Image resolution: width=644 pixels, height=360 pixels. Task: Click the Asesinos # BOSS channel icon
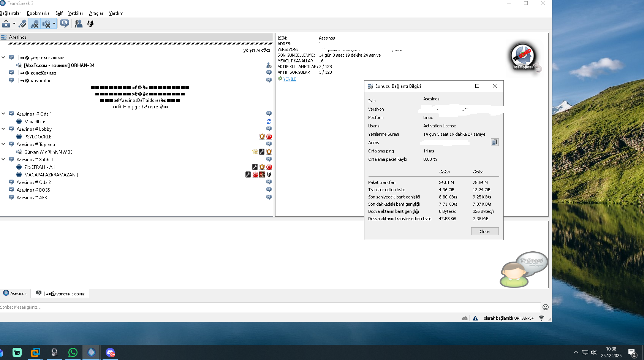(x=11, y=190)
